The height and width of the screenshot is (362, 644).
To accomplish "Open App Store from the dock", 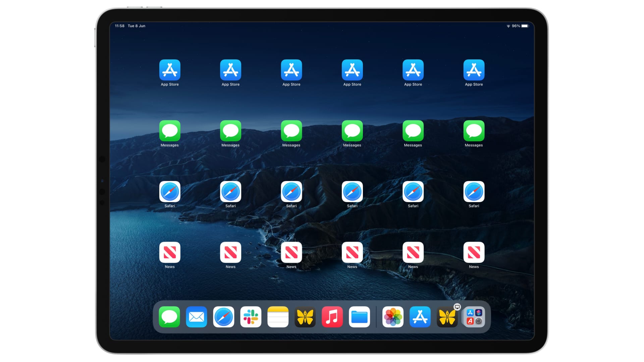I will point(420,317).
